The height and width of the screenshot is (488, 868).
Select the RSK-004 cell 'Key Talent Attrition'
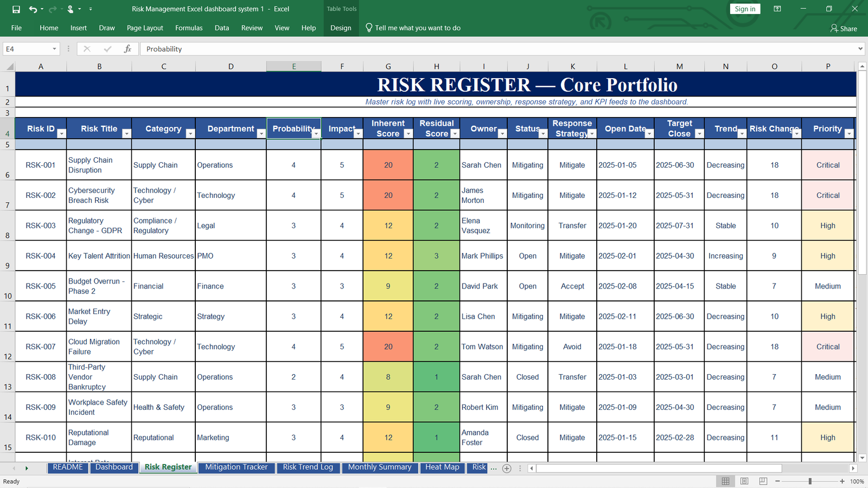point(99,256)
